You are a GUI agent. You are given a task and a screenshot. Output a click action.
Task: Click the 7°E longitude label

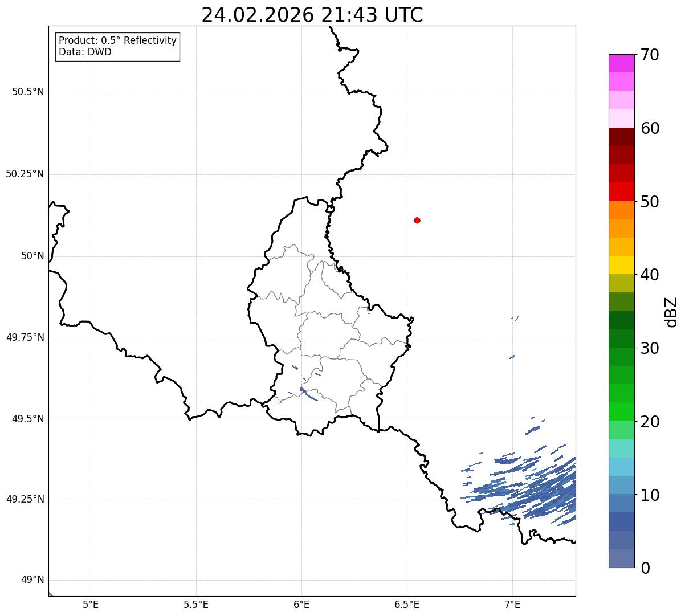[512, 604]
